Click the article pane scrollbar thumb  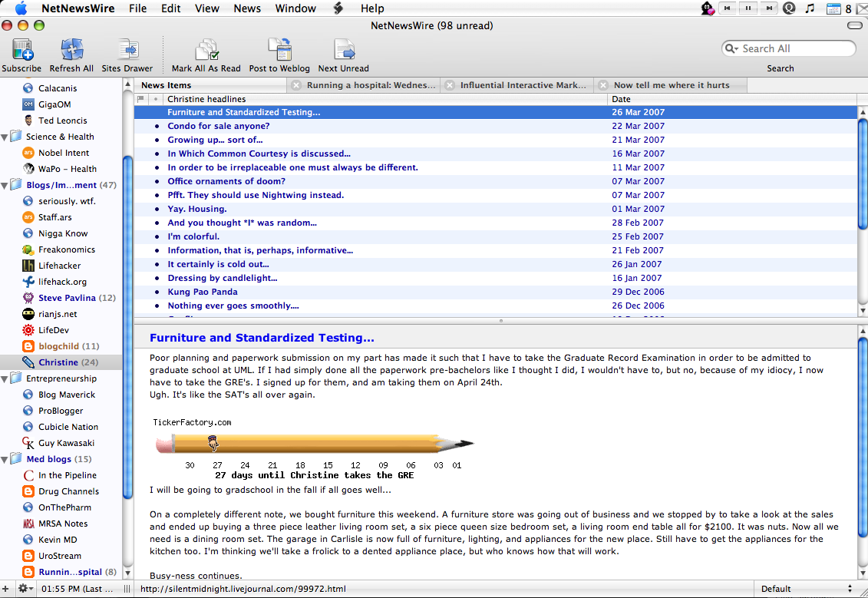(863, 437)
